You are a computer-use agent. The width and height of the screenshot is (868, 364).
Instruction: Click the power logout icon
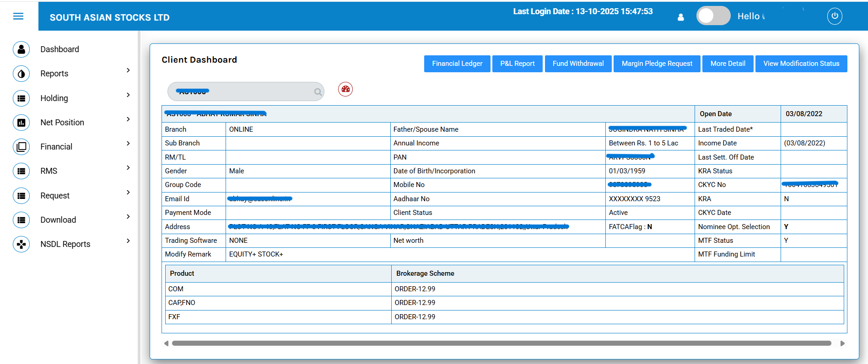[835, 16]
